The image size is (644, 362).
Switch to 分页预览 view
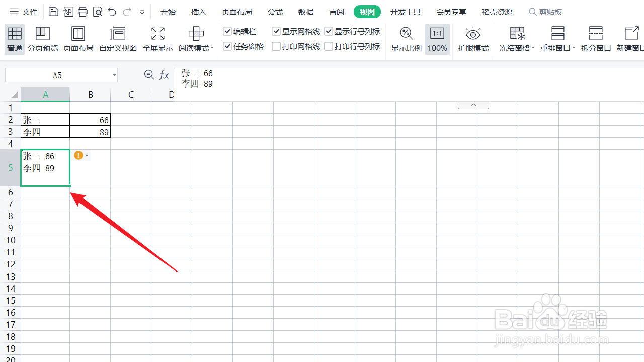(x=43, y=39)
